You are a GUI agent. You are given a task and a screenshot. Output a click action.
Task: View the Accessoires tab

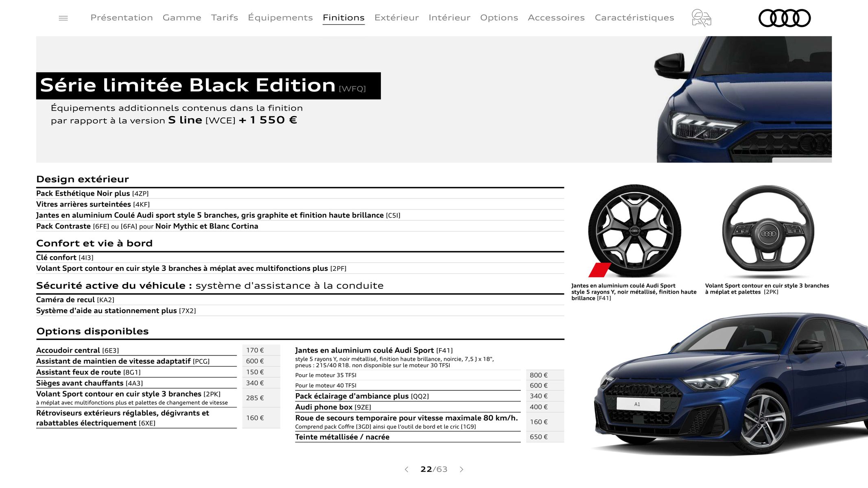coord(556,17)
